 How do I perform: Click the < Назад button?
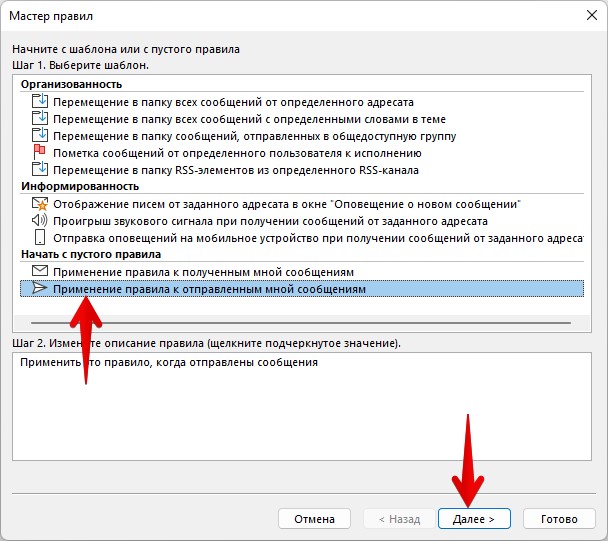coord(399,519)
